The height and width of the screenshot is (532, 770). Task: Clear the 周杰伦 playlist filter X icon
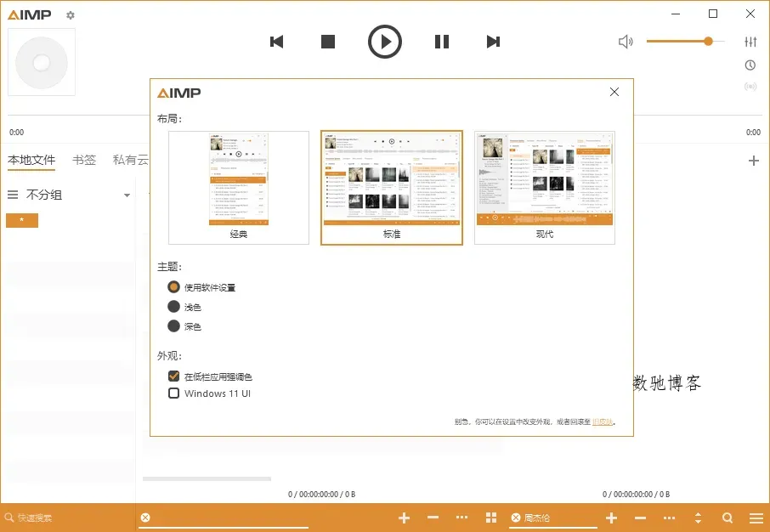click(516, 518)
